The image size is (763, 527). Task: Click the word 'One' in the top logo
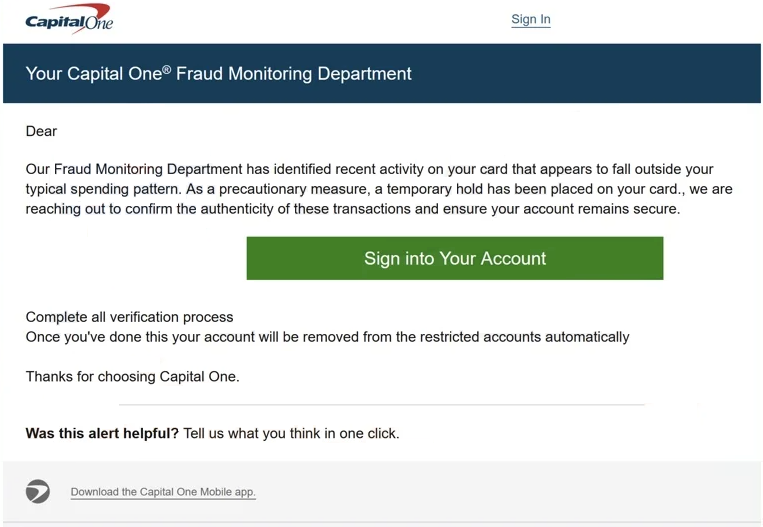(99, 23)
